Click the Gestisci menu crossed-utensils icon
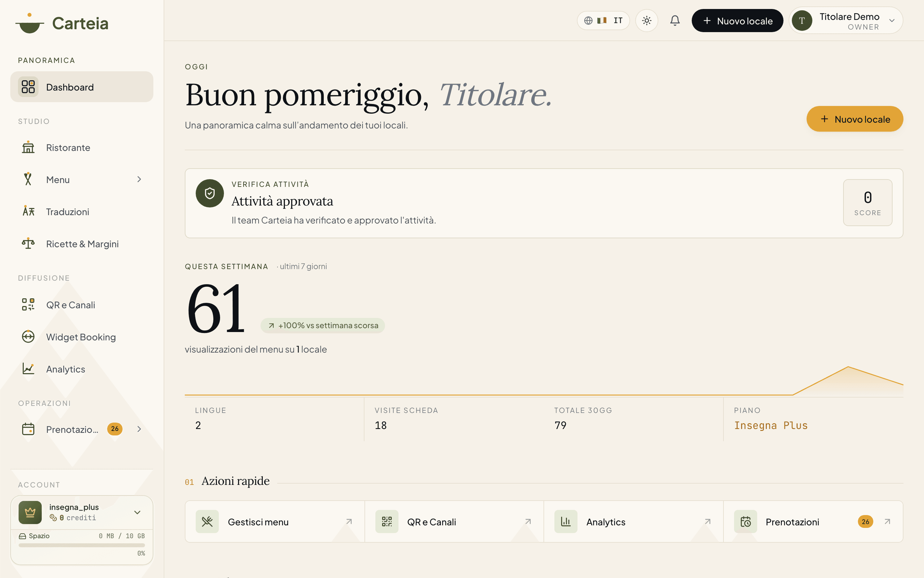Image resolution: width=924 pixels, height=578 pixels. click(207, 521)
